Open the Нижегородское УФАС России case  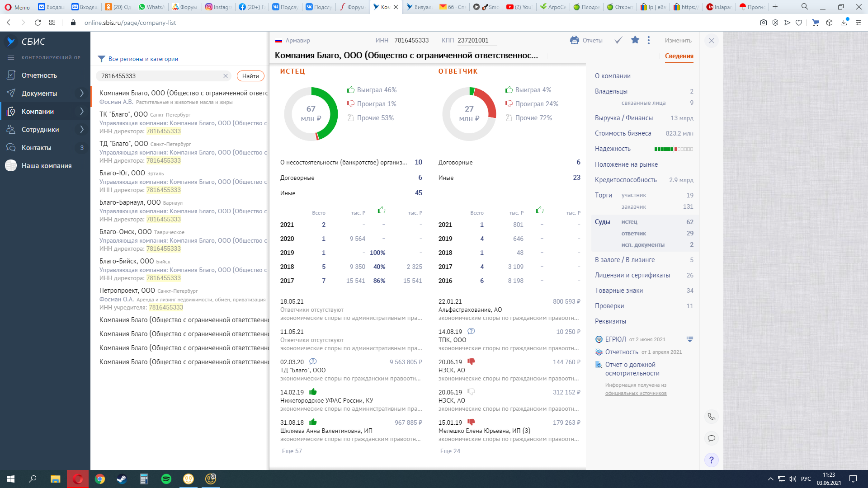click(326, 400)
